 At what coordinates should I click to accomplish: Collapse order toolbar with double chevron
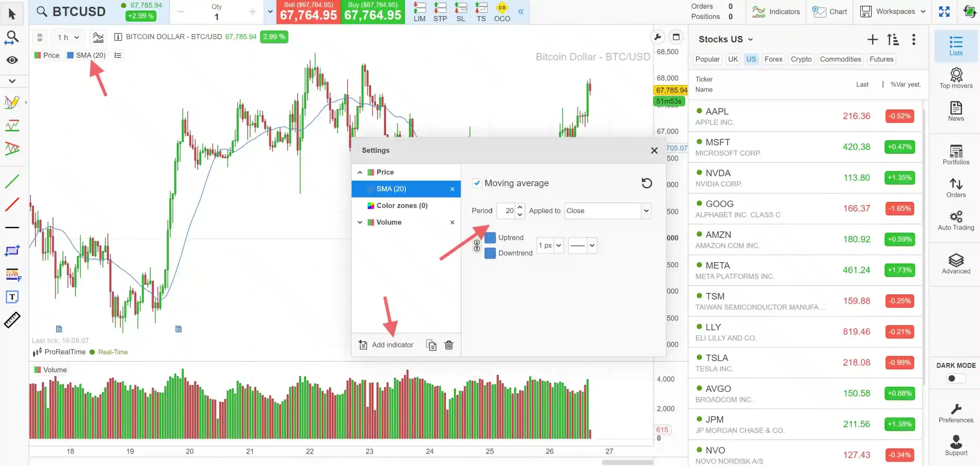pos(521,12)
